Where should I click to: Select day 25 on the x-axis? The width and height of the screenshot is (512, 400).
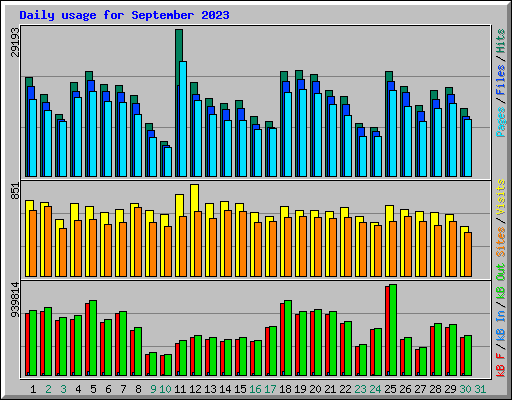tap(390, 389)
